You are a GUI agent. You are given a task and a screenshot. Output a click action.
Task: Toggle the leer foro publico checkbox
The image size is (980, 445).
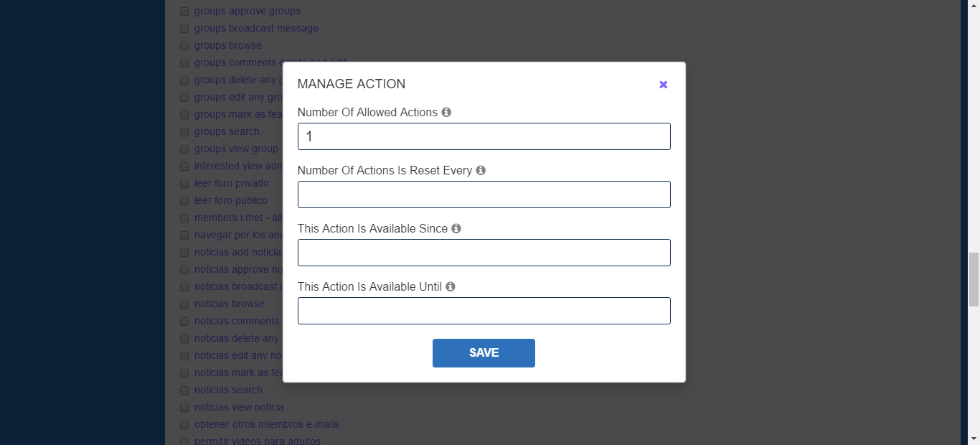click(184, 201)
